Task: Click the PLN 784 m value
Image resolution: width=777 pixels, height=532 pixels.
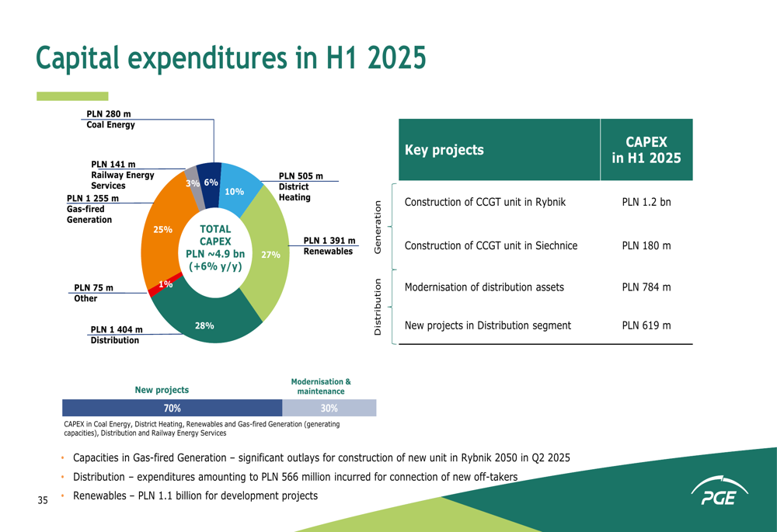Action: pos(646,287)
